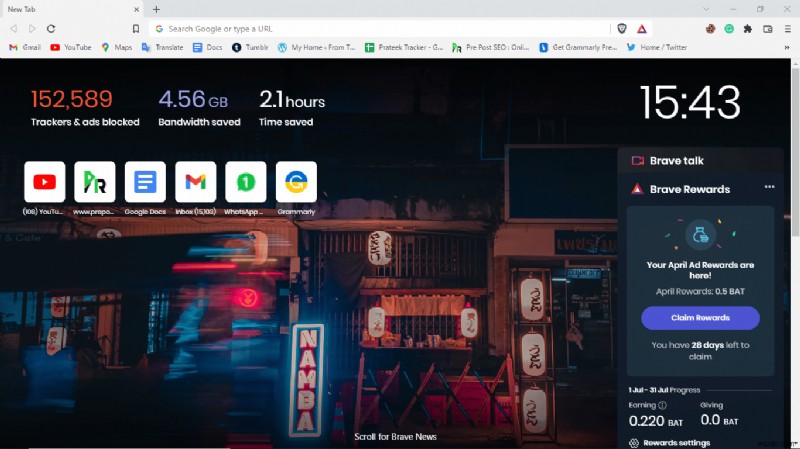800x449 pixels.
Task: Click the April Rewards: 0.5 BAT text
Action: click(x=700, y=291)
